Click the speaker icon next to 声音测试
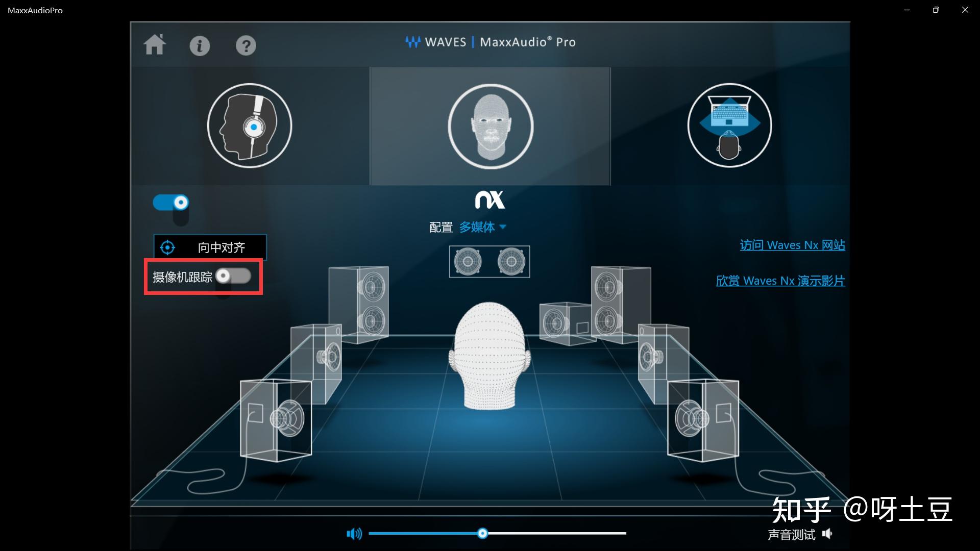This screenshot has height=551, width=980. click(x=827, y=534)
